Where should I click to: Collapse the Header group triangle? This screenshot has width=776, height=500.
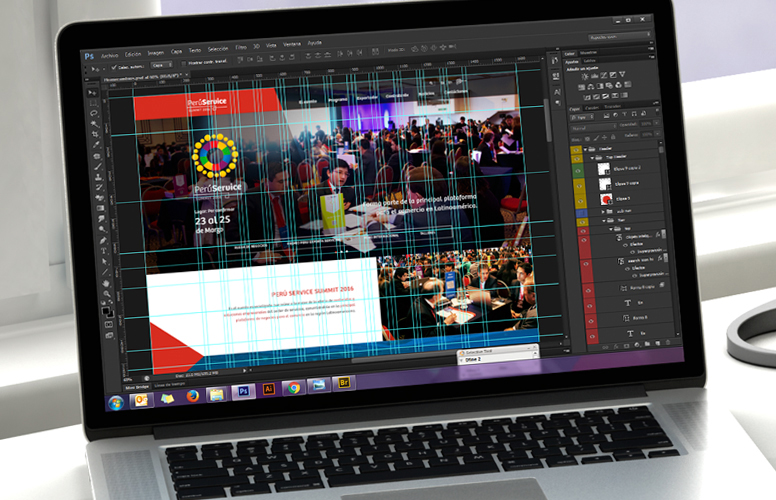585,149
